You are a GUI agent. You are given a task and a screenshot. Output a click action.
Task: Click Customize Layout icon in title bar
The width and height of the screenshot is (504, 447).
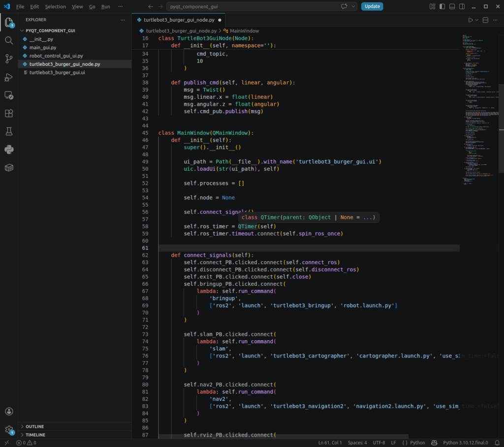(432, 6)
